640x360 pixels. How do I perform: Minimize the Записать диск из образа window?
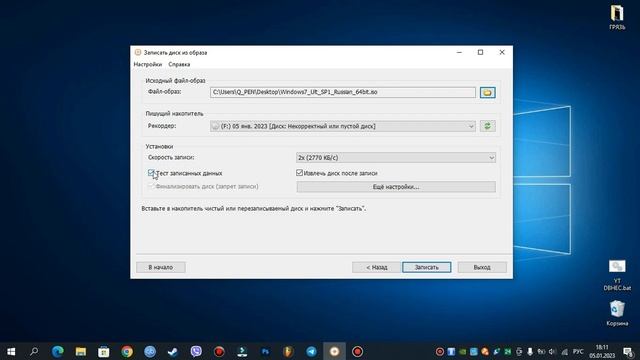[459, 52]
